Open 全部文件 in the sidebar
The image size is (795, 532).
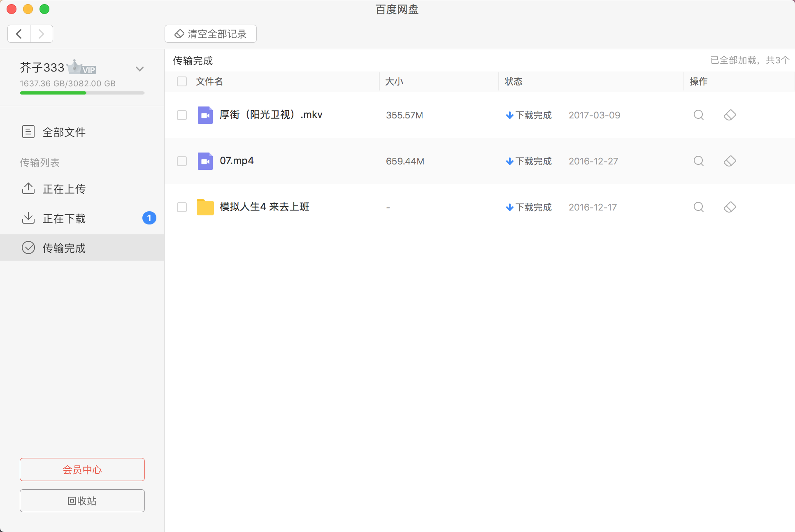pyautogui.click(x=82, y=132)
